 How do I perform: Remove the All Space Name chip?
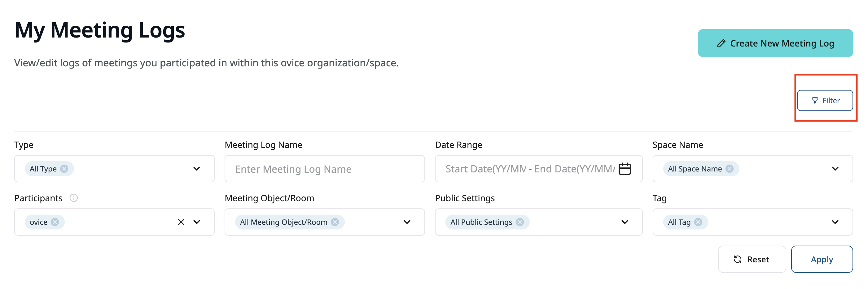point(730,169)
